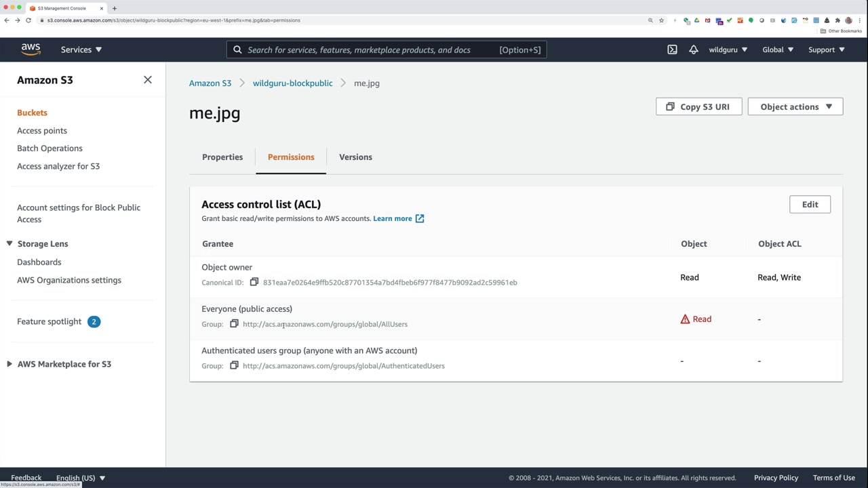Viewport: 868px width, 488px height.
Task: Open Account settings for Block Public Access
Action: point(79,213)
